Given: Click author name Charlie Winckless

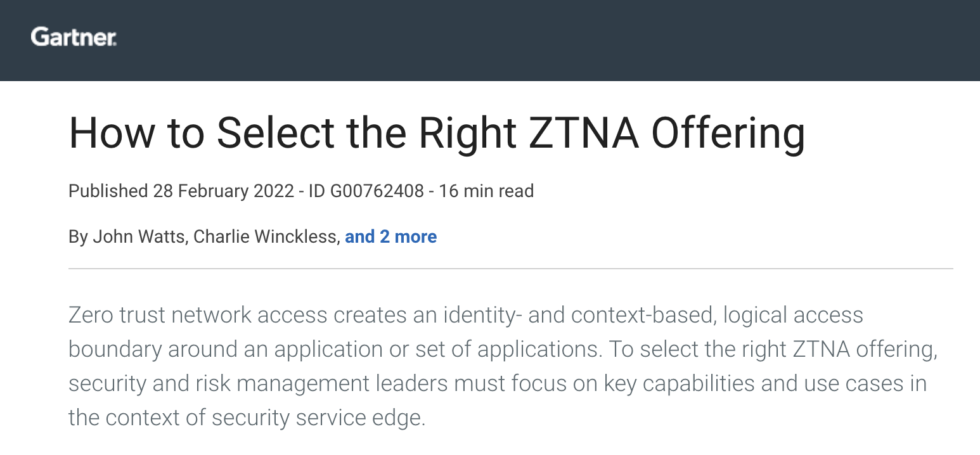Looking at the screenshot, I should point(264,237).
